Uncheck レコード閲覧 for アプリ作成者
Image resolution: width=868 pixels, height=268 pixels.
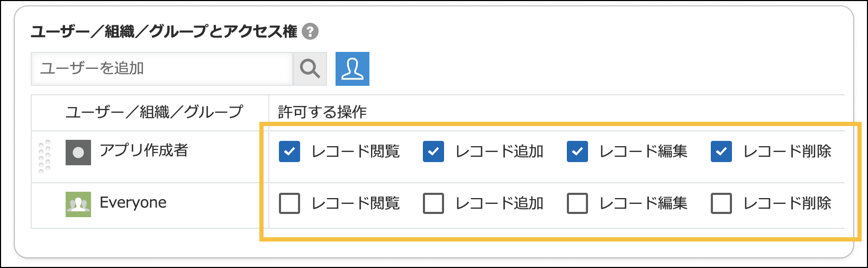pyautogui.click(x=290, y=151)
